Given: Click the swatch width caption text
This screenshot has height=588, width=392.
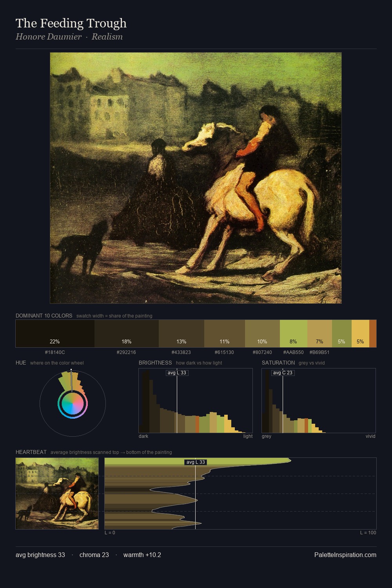Looking at the screenshot, I should [x=114, y=316].
